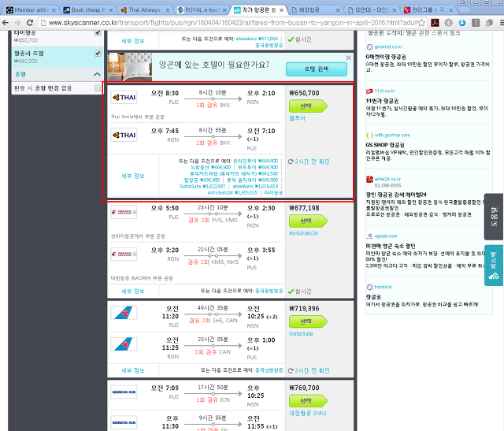Reload the current page
The height and width of the screenshot is (431, 504).
[30, 23]
